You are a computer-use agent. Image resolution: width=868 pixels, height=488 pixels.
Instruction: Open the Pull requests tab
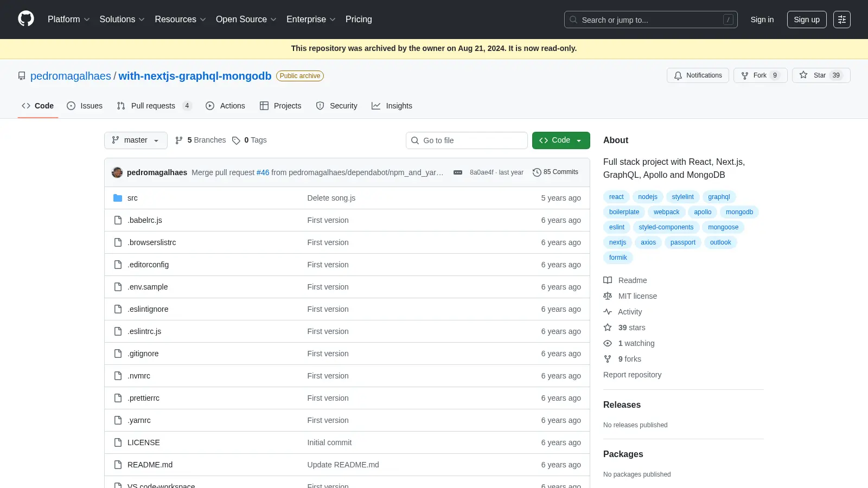(154, 106)
